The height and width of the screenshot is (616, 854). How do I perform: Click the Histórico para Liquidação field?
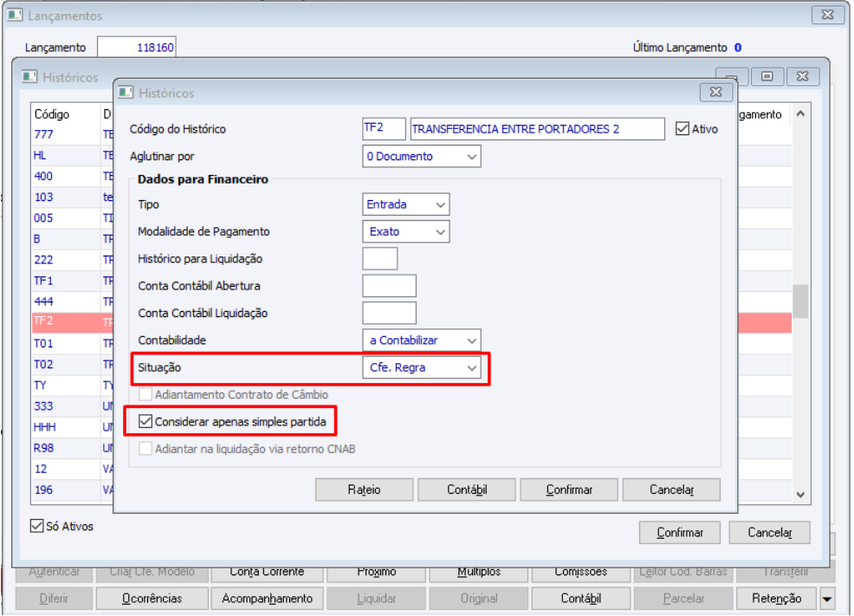[x=379, y=259]
